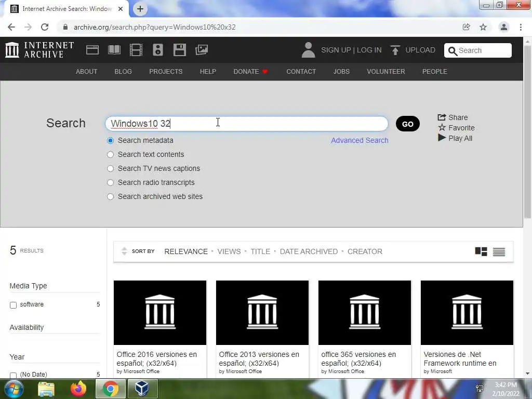Image resolution: width=532 pixels, height=399 pixels.
Task: Open DONATE menu item
Action: click(251, 72)
